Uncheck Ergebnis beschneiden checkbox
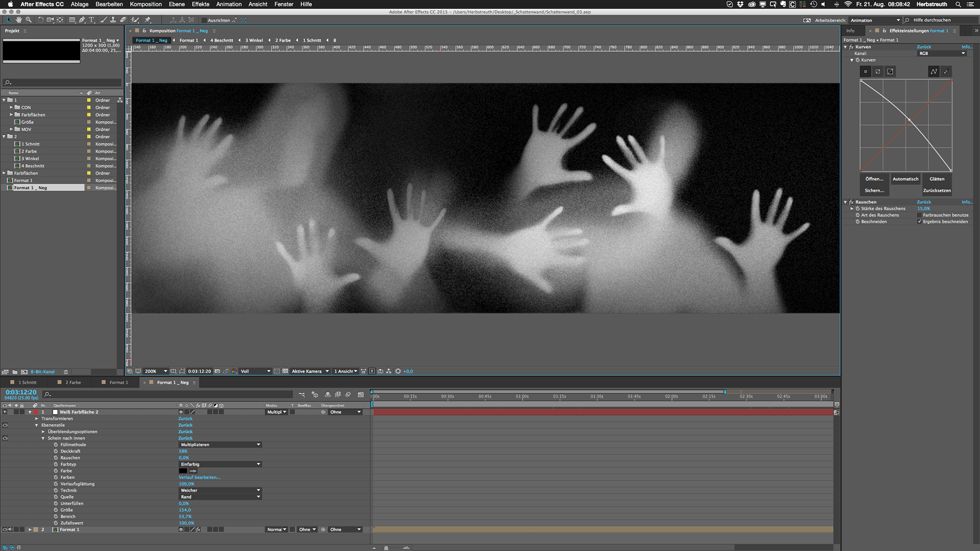The image size is (980, 551). [920, 222]
